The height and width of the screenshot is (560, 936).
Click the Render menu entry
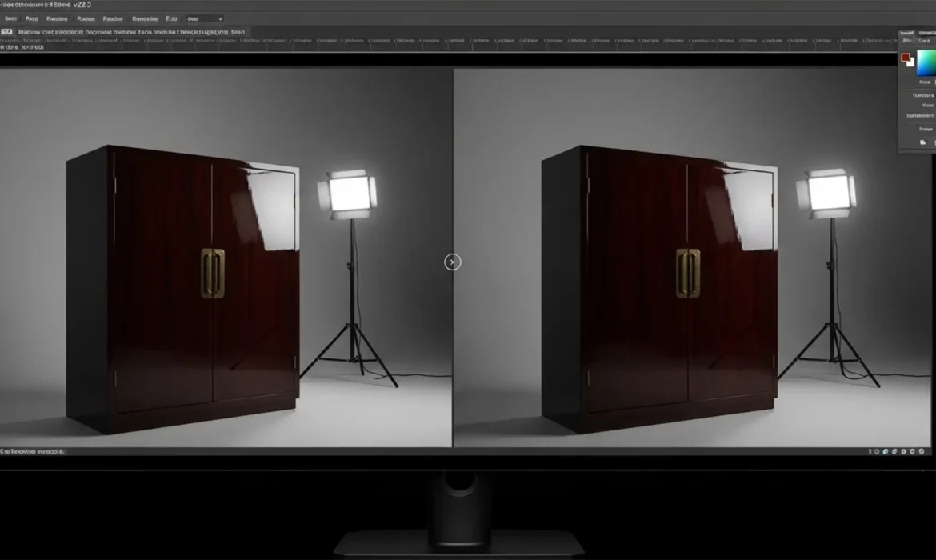[112, 18]
